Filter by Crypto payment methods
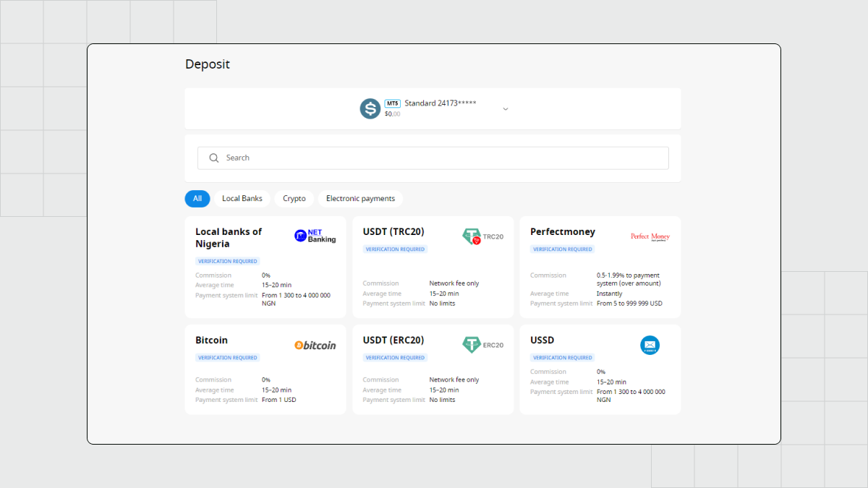 (x=294, y=199)
